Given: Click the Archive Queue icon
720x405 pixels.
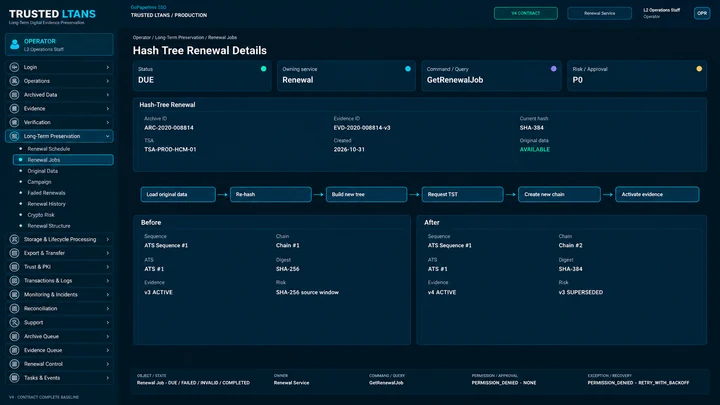Looking at the screenshot, I should (14, 336).
